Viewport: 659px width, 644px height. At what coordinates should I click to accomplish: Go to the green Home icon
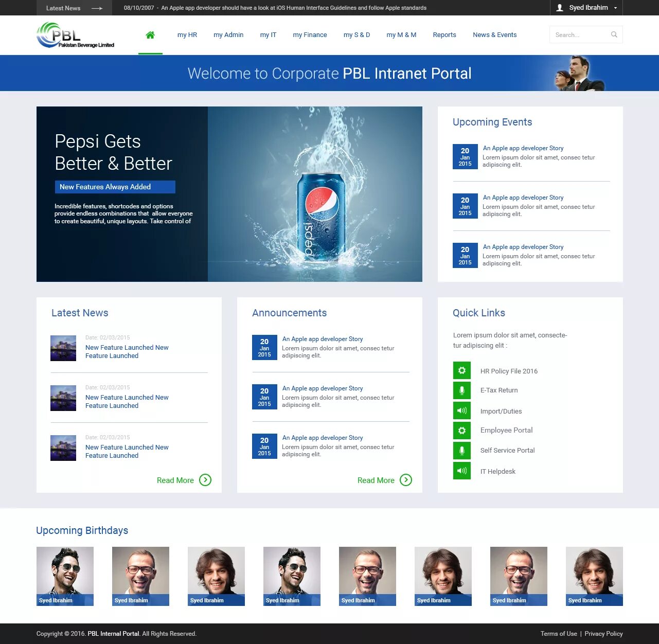click(150, 35)
